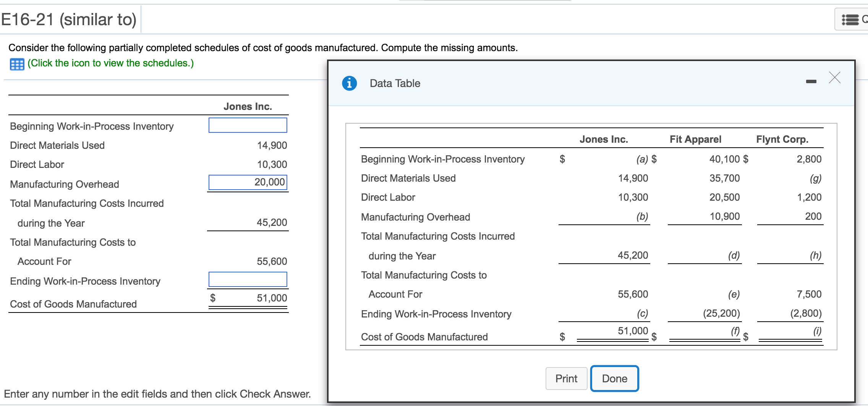Click Flynt Corp.'s 7,500 total costs value

point(809,294)
